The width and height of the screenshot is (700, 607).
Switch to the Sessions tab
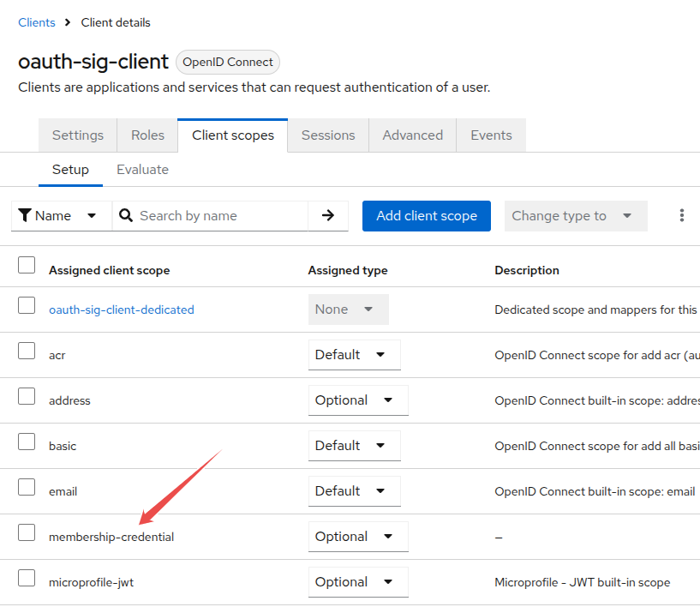click(x=327, y=135)
